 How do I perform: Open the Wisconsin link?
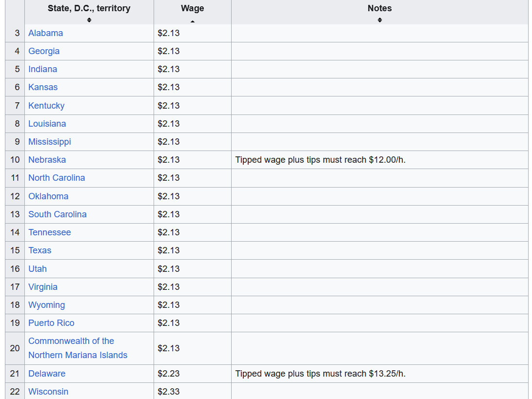click(x=48, y=392)
